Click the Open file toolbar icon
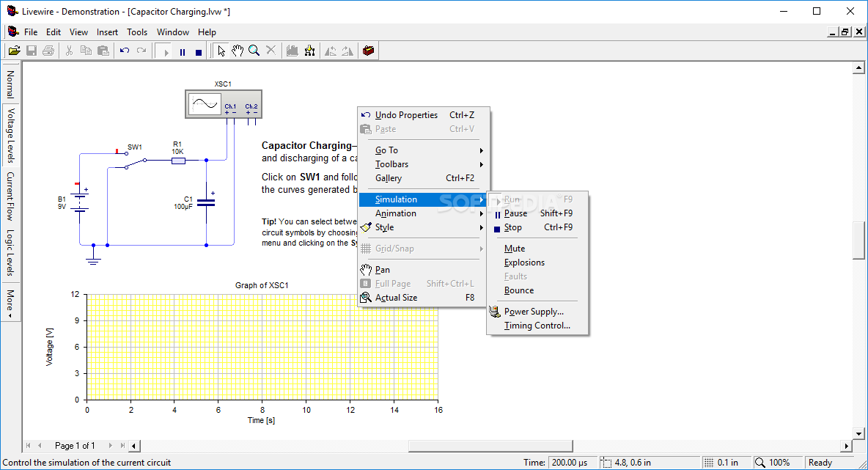Screen dimensions: 868x470 point(15,51)
